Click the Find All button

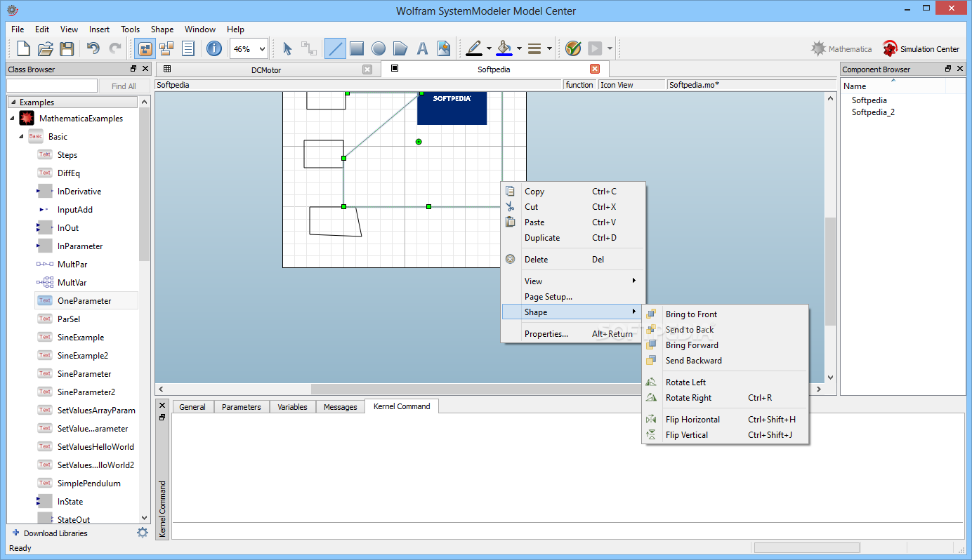[x=124, y=86]
